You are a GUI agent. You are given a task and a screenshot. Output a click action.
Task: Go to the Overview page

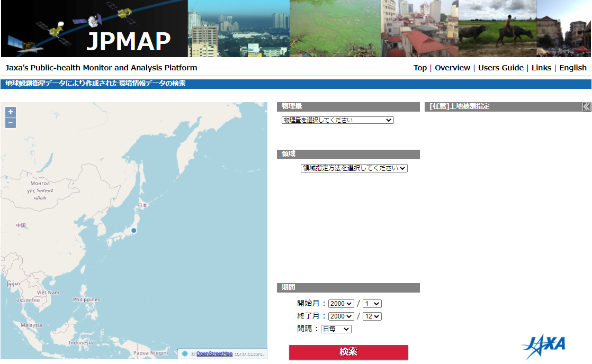[452, 68]
